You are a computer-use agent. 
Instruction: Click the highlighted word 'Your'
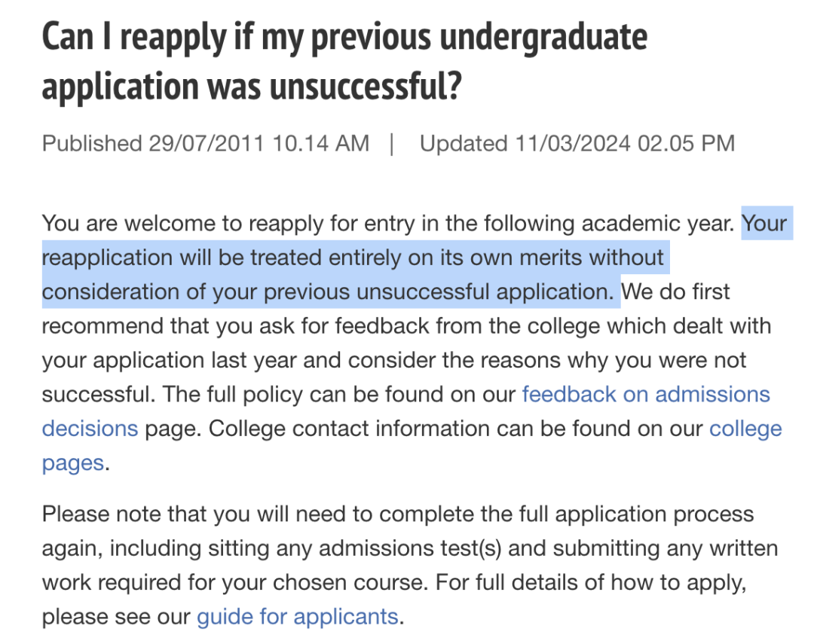click(x=764, y=223)
